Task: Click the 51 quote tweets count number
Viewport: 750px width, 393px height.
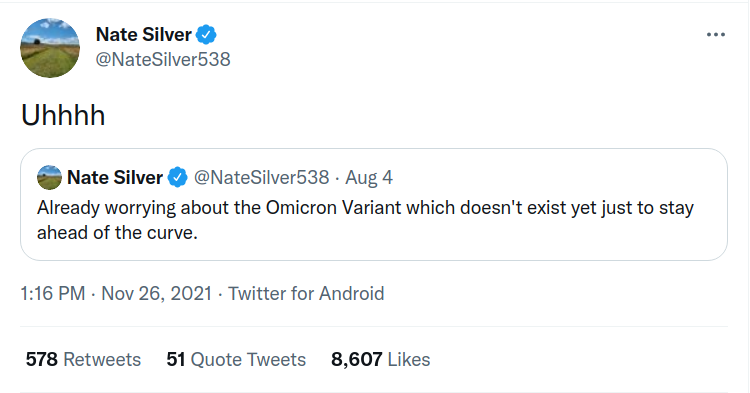Action: point(176,360)
